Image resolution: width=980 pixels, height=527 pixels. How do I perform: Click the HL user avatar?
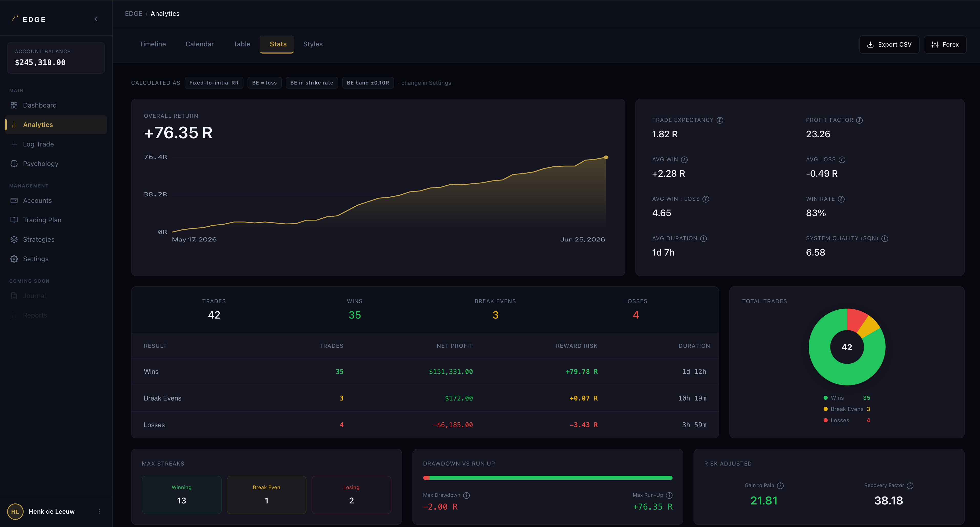coord(15,511)
